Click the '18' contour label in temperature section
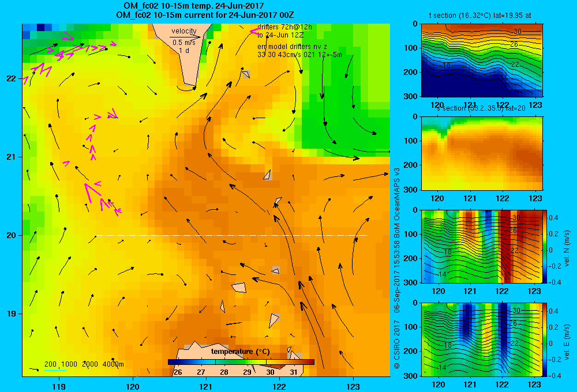This screenshot has height=392, width=577. point(447,66)
